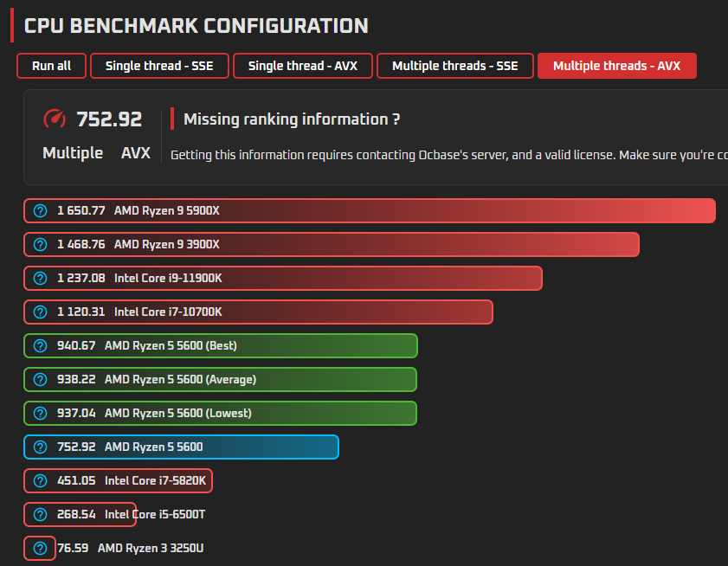
Task: Start the Multiple threads - AVX benchmark
Action: tap(616, 66)
